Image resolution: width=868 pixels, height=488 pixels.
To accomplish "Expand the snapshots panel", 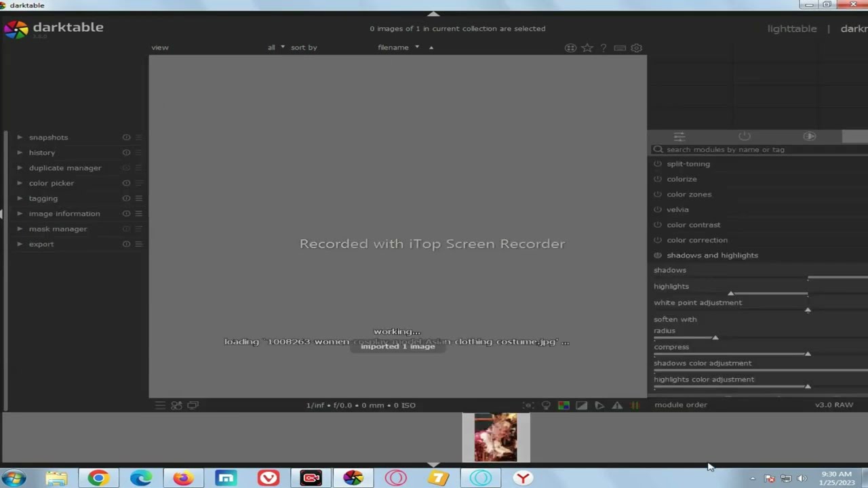I will click(19, 138).
